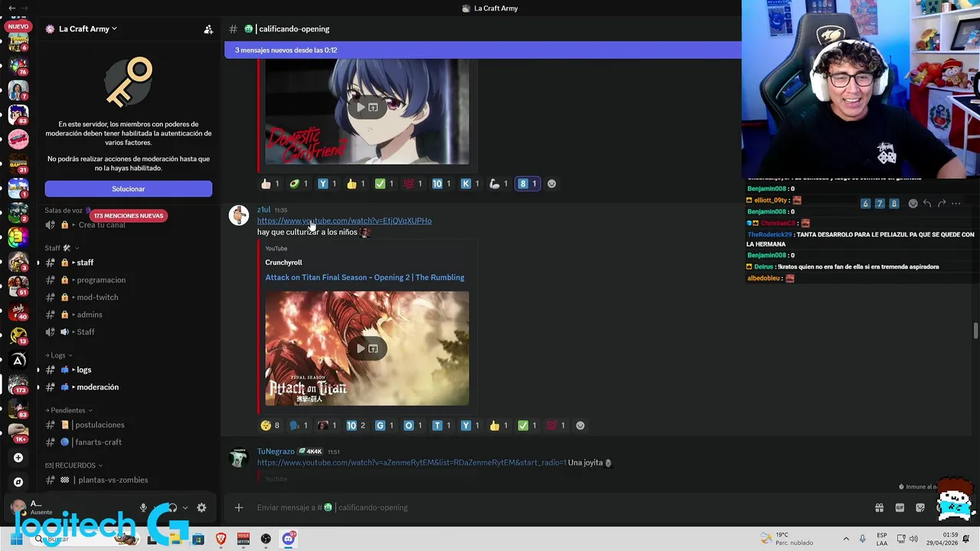Image resolution: width=980 pixels, height=551 pixels.
Task: Collapse the Pendientes category
Action: coord(69,410)
